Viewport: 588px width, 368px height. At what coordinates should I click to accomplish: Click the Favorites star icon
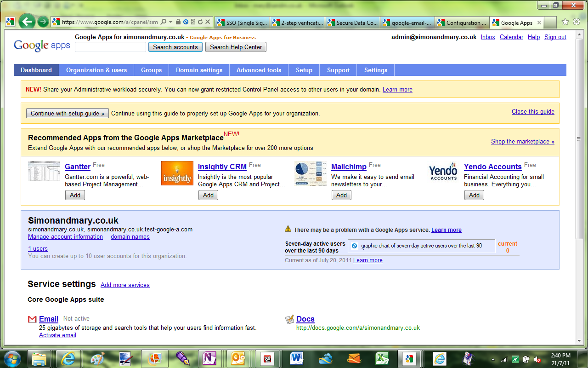[565, 22]
